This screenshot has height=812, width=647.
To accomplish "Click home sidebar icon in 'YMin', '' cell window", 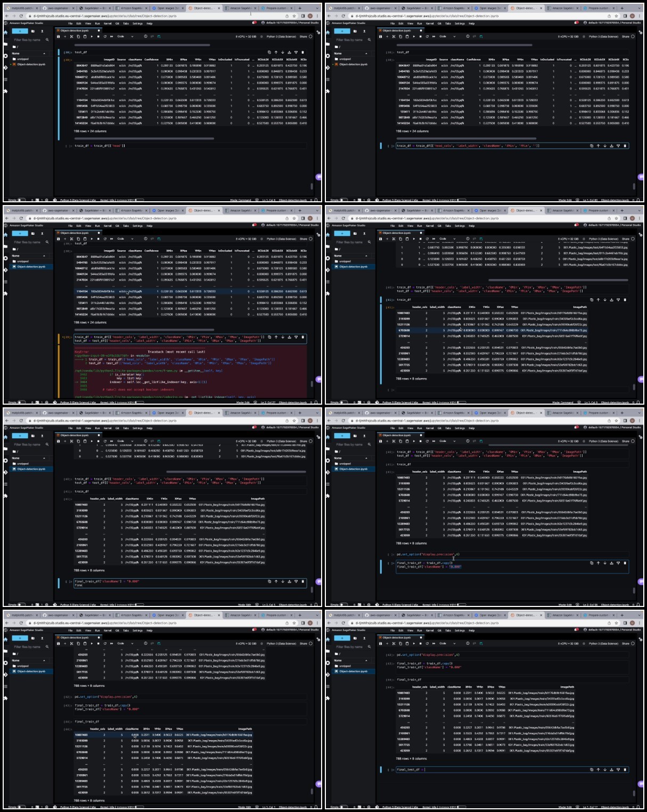I will 327,32.
